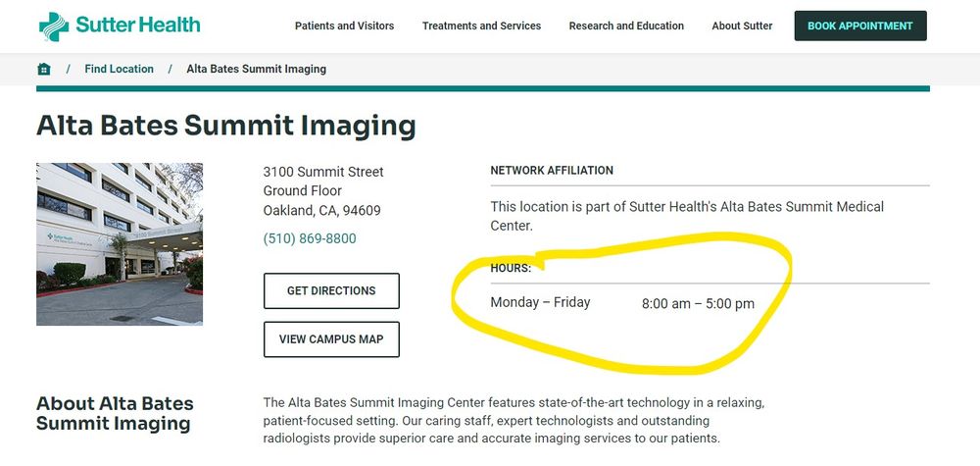Click the Monday – Friday hours row
The height and width of the screenshot is (466, 980).
point(622,303)
